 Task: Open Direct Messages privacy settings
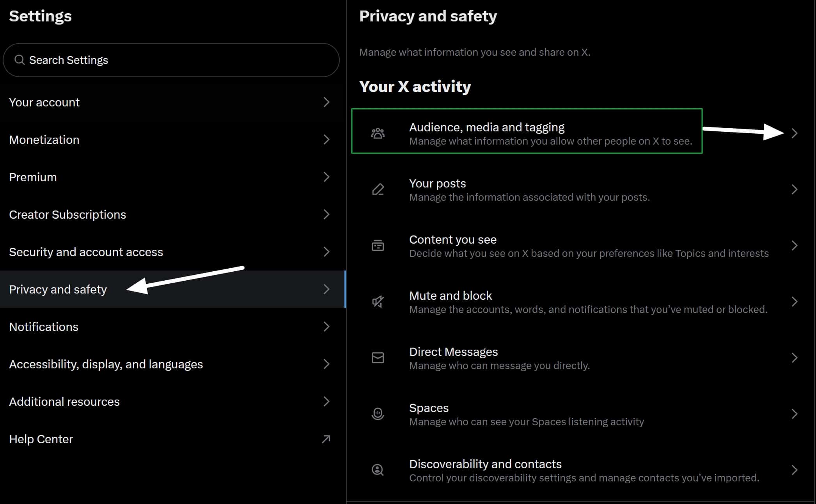click(580, 358)
